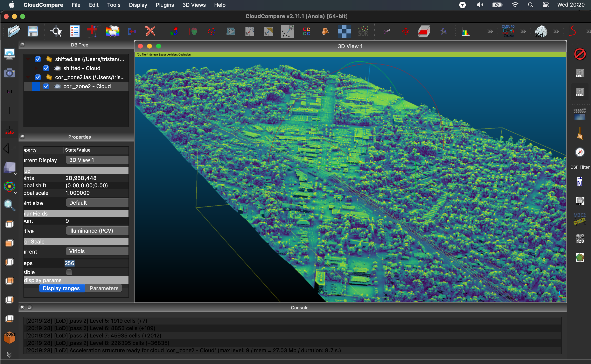Set Front view with orange cube icon
Viewport: 591px width, 364px height.
(x=9, y=337)
